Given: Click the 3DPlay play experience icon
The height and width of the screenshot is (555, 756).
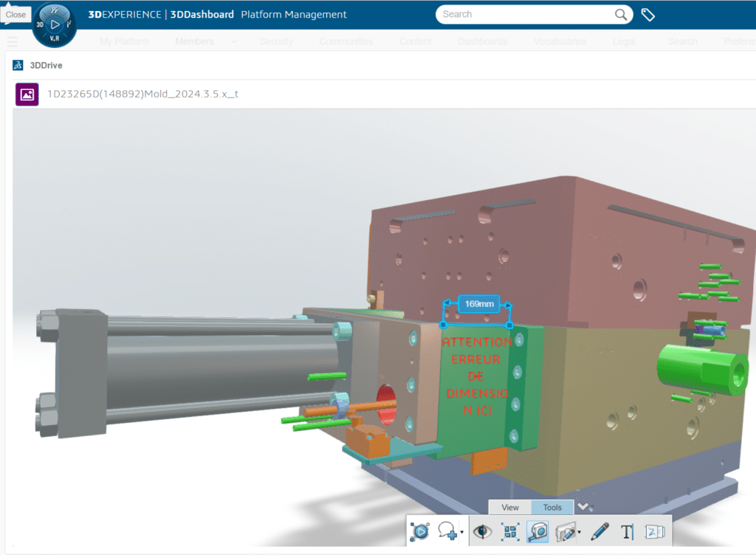Looking at the screenshot, I should (420, 531).
